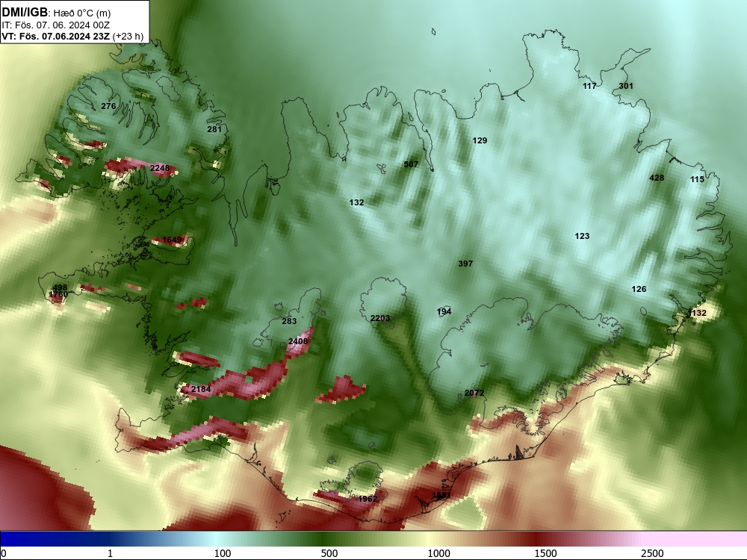Click the 100 label on the color scale

(223, 553)
